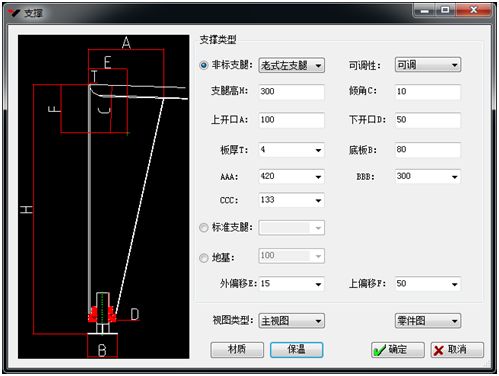
Task: Click the red X 取消 button
Action: click(457, 350)
